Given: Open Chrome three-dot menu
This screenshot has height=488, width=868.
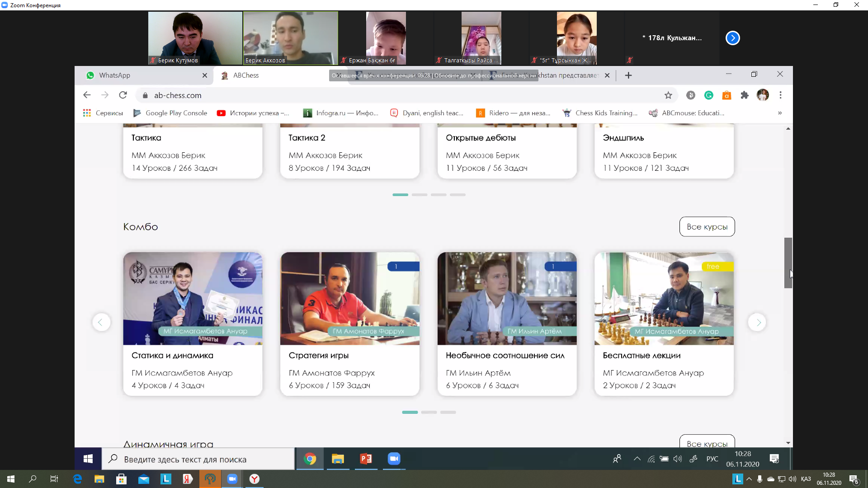Looking at the screenshot, I should tap(780, 95).
